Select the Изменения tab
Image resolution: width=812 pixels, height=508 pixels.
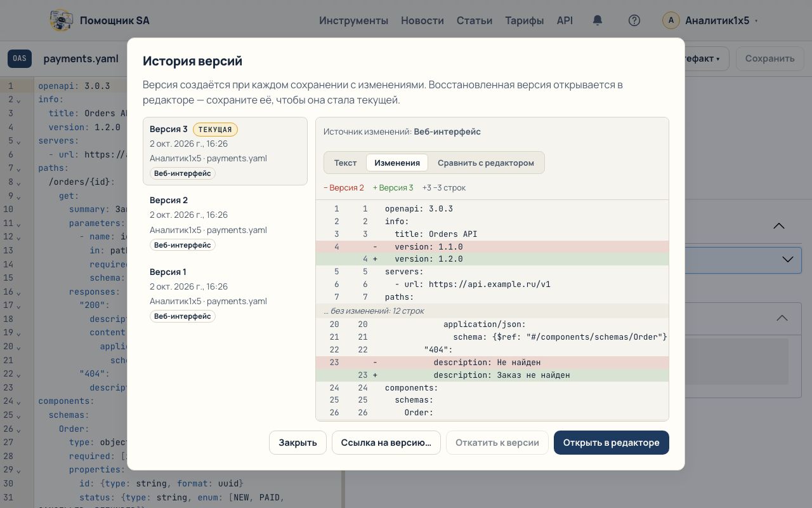pos(397,163)
